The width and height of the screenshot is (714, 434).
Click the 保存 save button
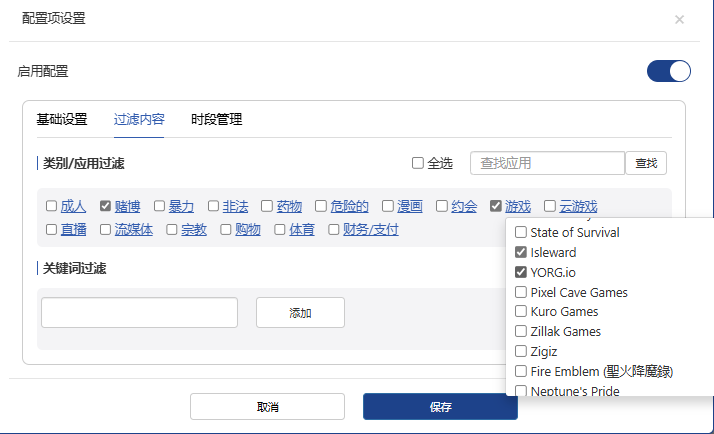tap(440, 407)
